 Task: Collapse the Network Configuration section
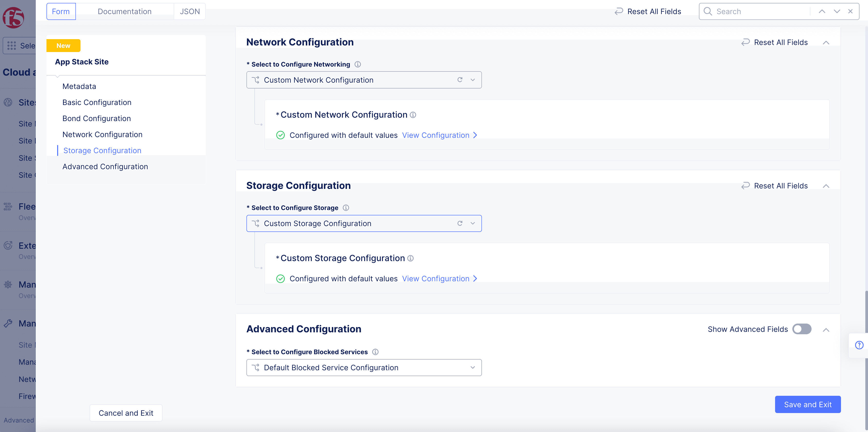point(826,43)
